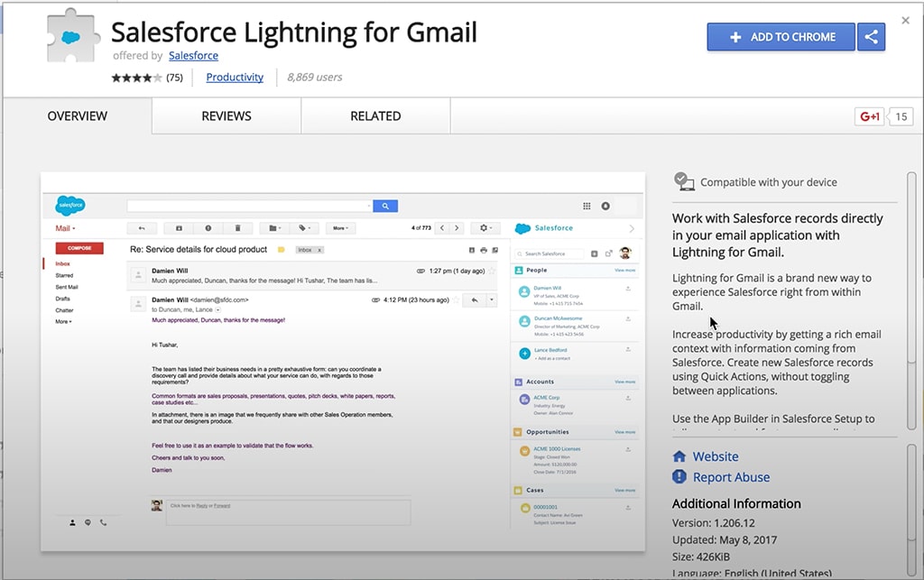Viewport: 924px width, 580px height.
Task: Switch to the RELATED tab
Action: point(375,116)
